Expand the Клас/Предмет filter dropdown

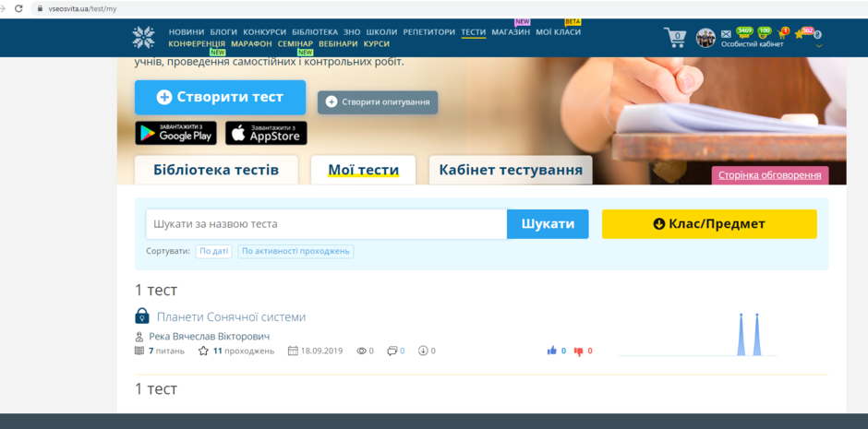point(709,223)
